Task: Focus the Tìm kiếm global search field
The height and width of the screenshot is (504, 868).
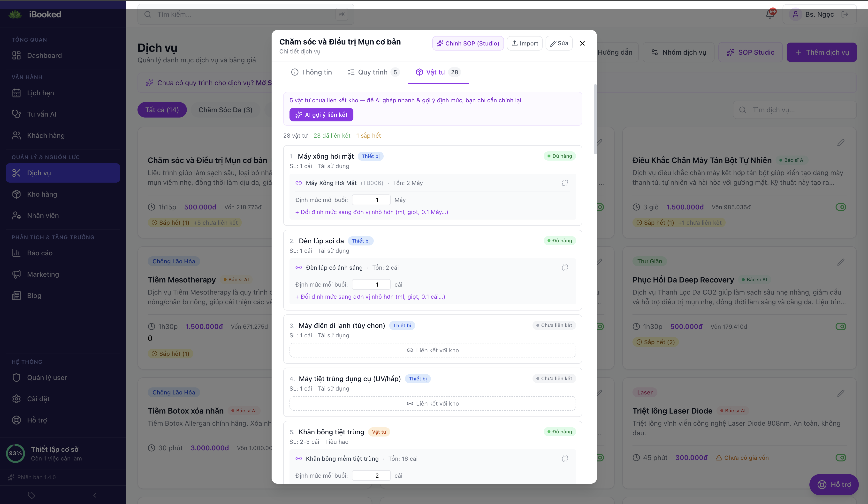Action: tap(246, 14)
